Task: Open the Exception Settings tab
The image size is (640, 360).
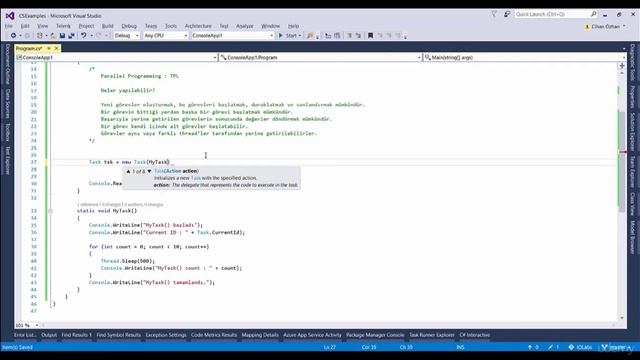Action: (166, 335)
